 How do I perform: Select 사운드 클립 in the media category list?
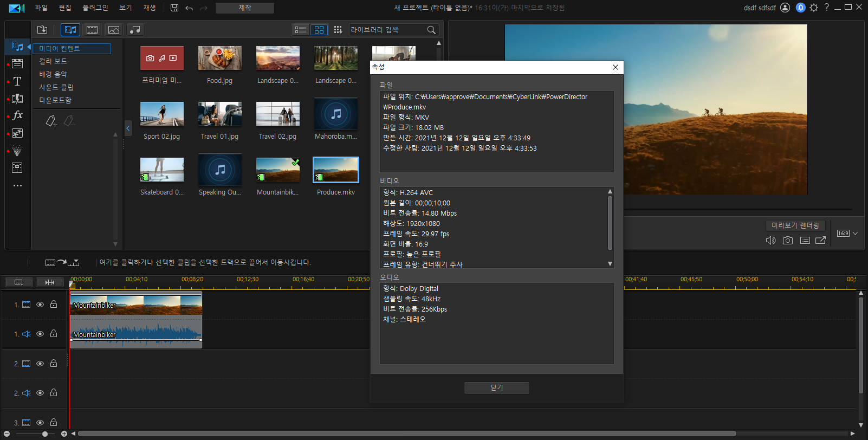[56, 87]
